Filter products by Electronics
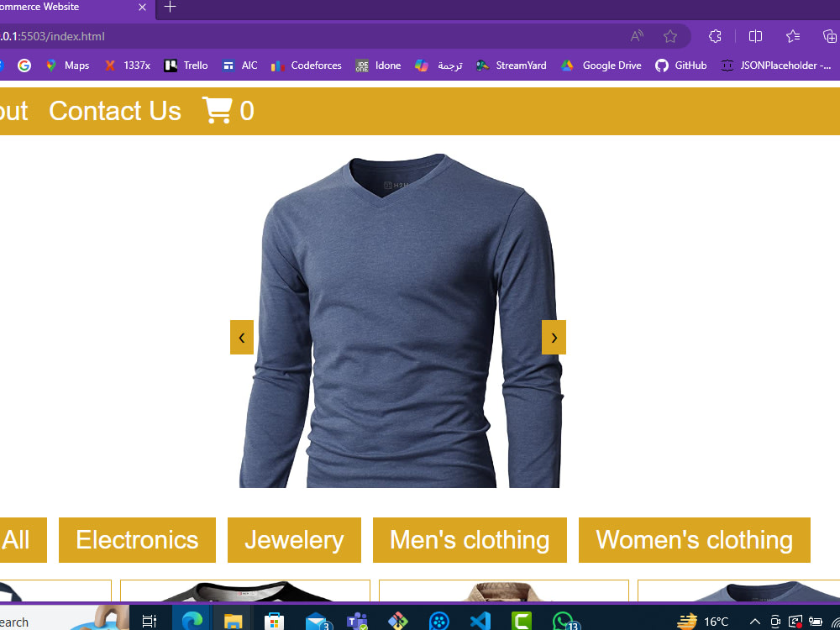This screenshot has width=840, height=630. click(x=137, y=540)
